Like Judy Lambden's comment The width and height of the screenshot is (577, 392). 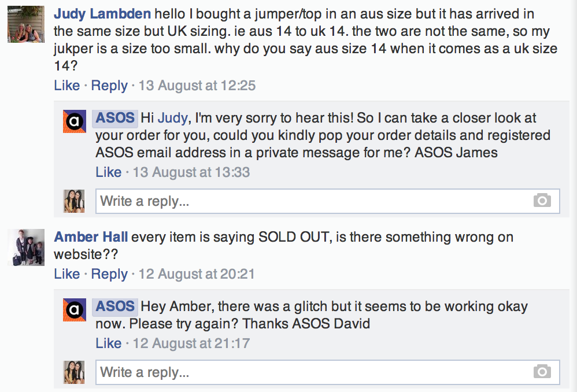pos(67,86)
